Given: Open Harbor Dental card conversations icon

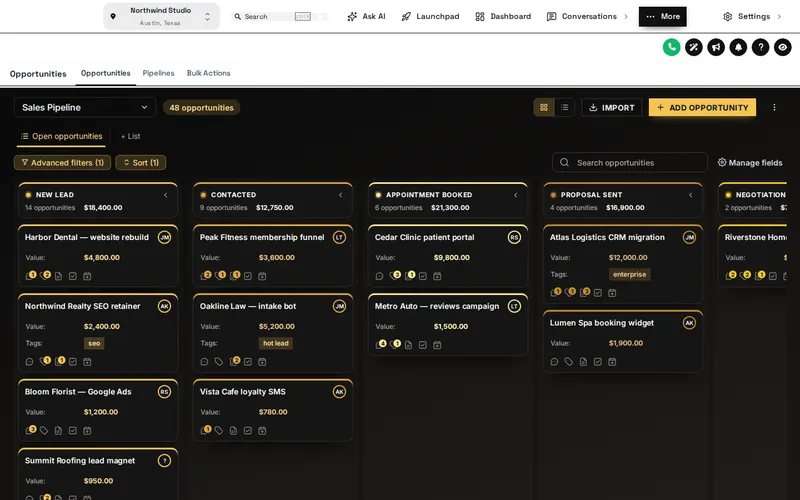Looking at the screenshot, I should (x=30, y=276).
